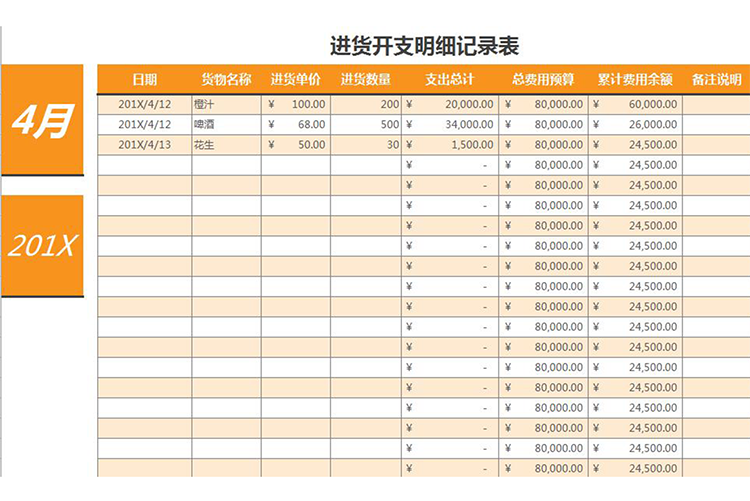Click the orange 4月 month block
This screenshot has width=750, height=501.
coord(42,120)
